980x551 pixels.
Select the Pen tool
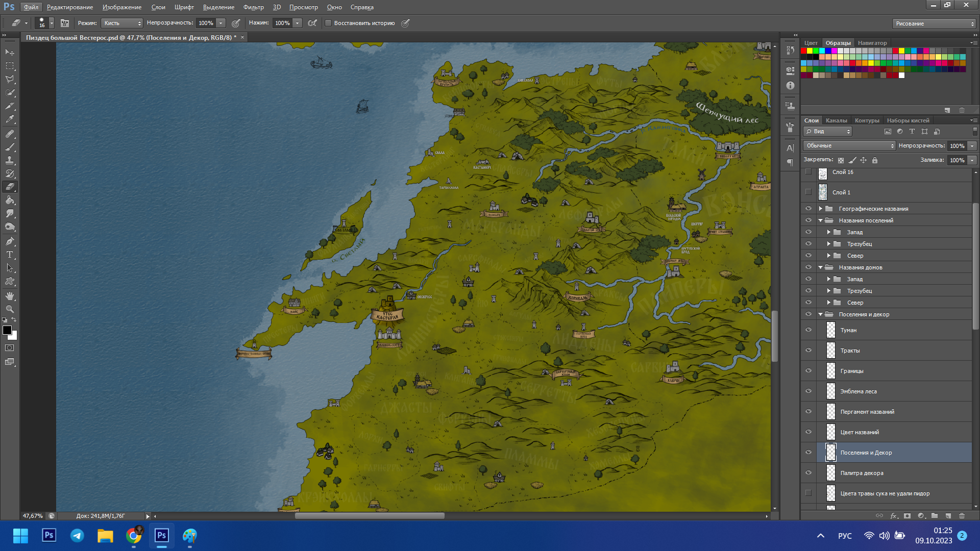click(10, 241)
